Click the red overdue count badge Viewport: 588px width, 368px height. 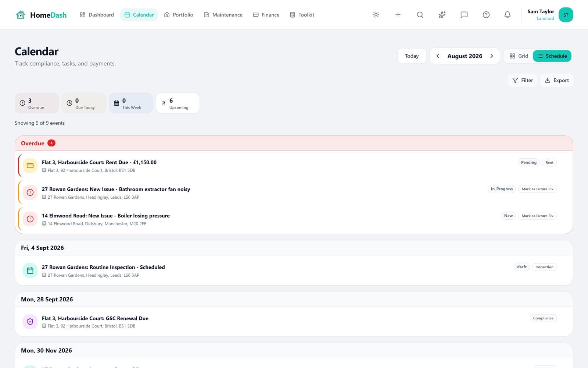[51, 143]
